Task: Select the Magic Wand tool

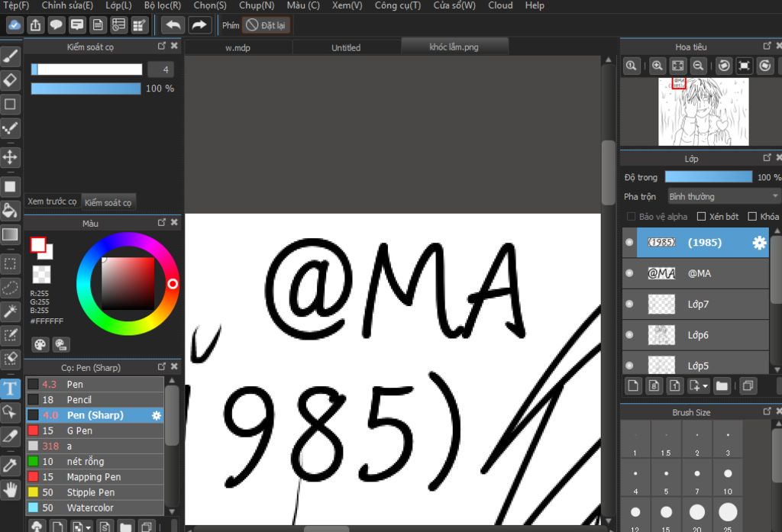Action: click(11, 311)
